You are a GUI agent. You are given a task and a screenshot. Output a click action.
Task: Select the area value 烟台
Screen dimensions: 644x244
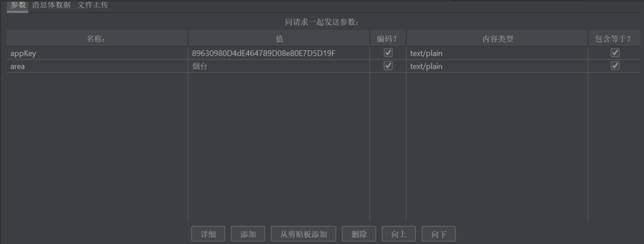(279, 66)
